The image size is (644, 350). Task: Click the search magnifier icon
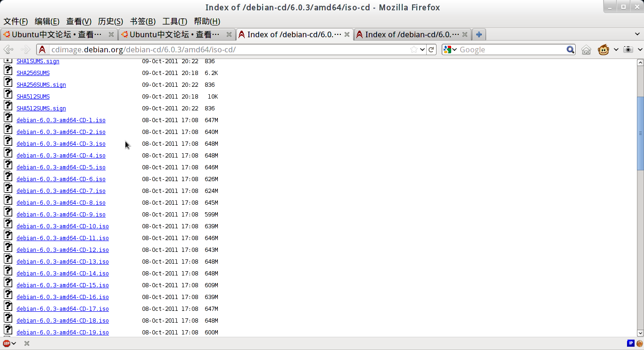click(x=570, y=50)
